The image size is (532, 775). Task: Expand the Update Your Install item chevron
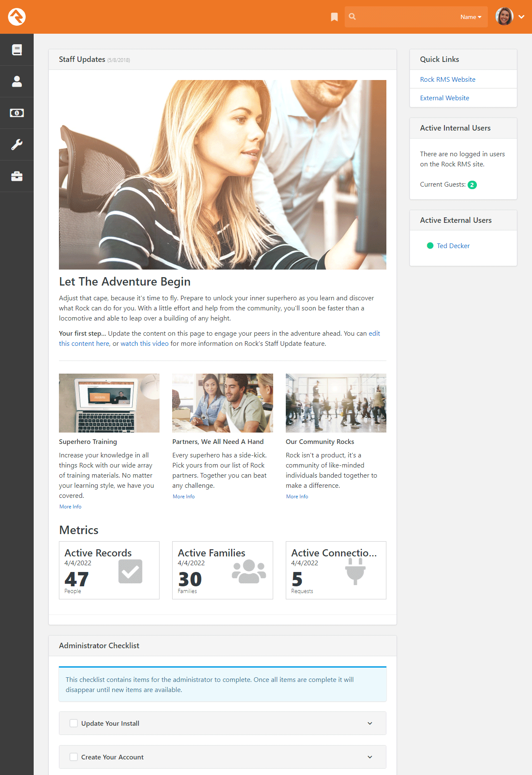pos(370,723)
